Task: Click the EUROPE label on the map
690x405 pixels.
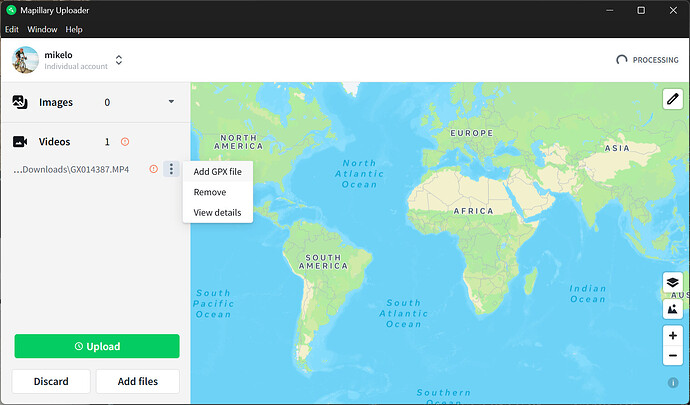Action: pos(471,133)
